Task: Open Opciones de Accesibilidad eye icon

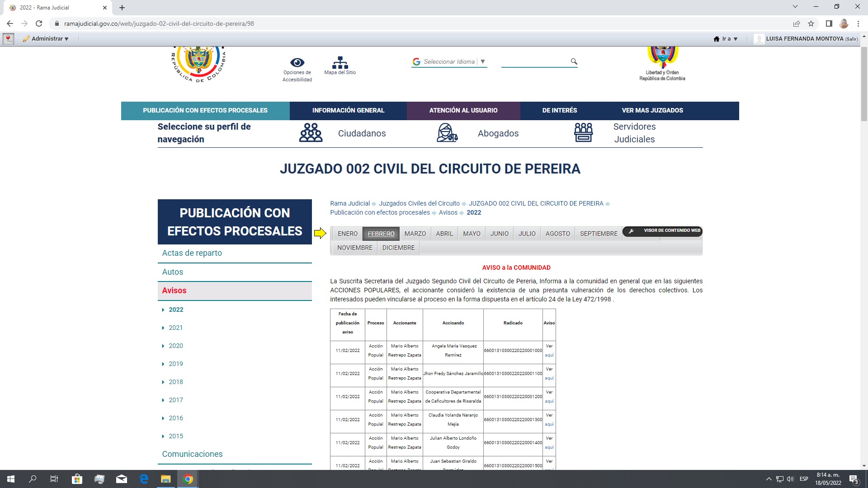Action: point(297,62)
